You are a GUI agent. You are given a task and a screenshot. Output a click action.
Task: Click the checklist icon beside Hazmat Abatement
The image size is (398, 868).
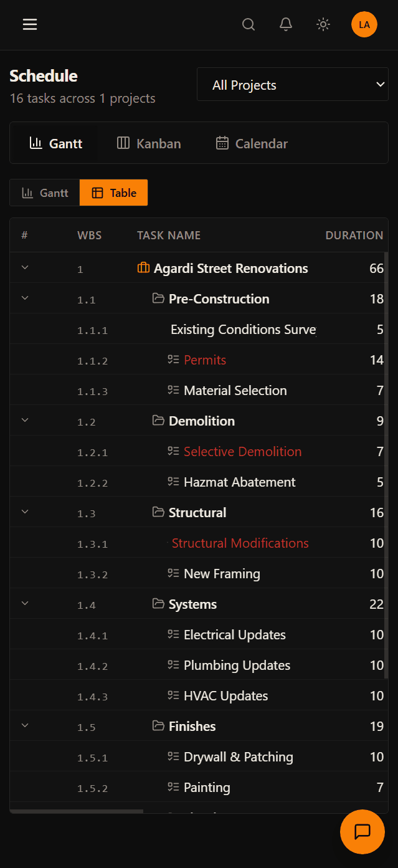pyautogui.click(x=173, y=481)
